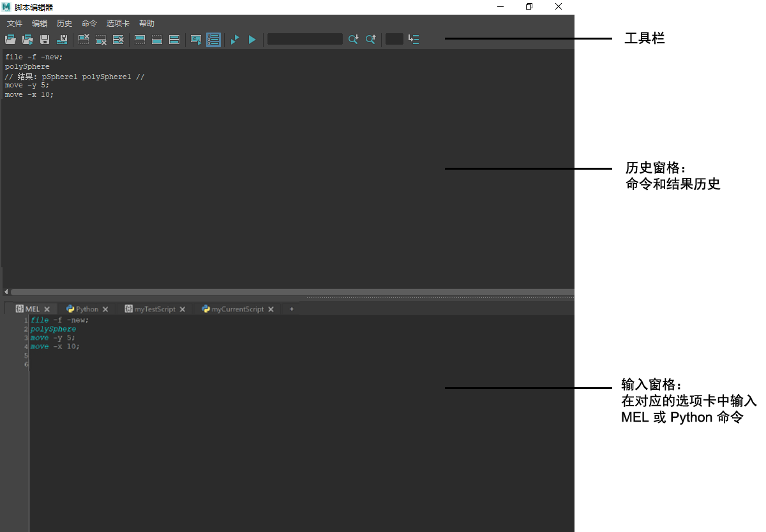Click 'polySphere' in the history pane
Screen dimensions: 766x532
pos(27,66)
